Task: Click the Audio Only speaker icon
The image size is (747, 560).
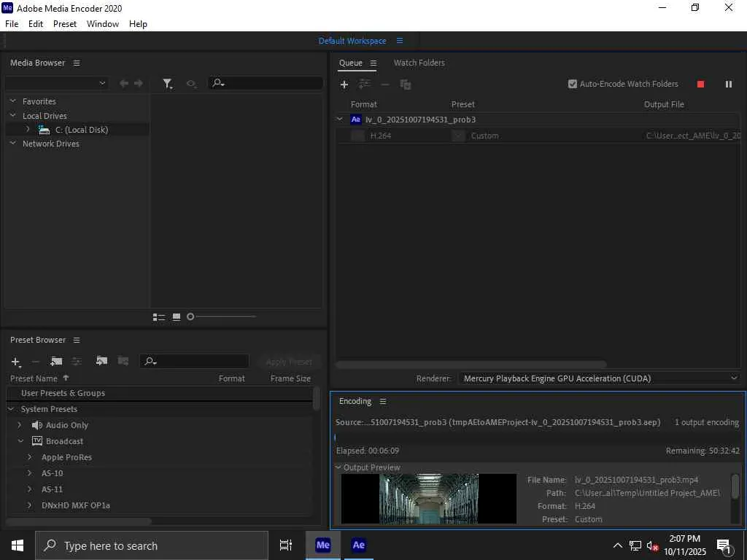Action: (x=37, y=425)
